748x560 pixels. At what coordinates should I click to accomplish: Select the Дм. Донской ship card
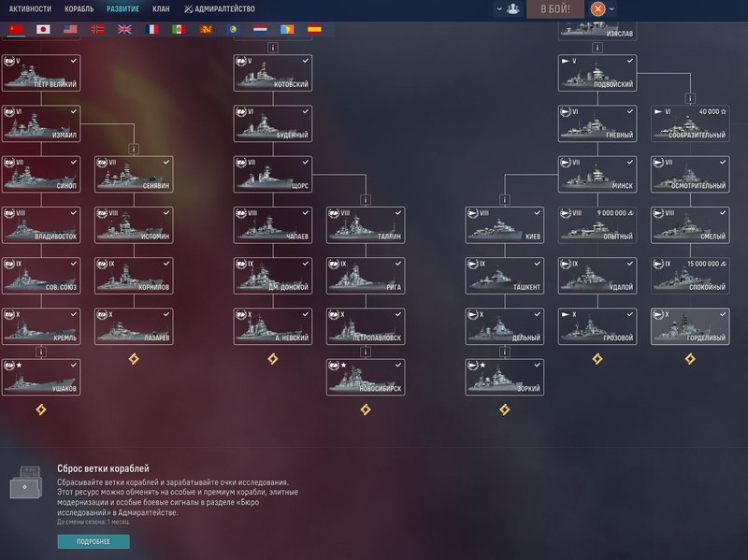273,276
